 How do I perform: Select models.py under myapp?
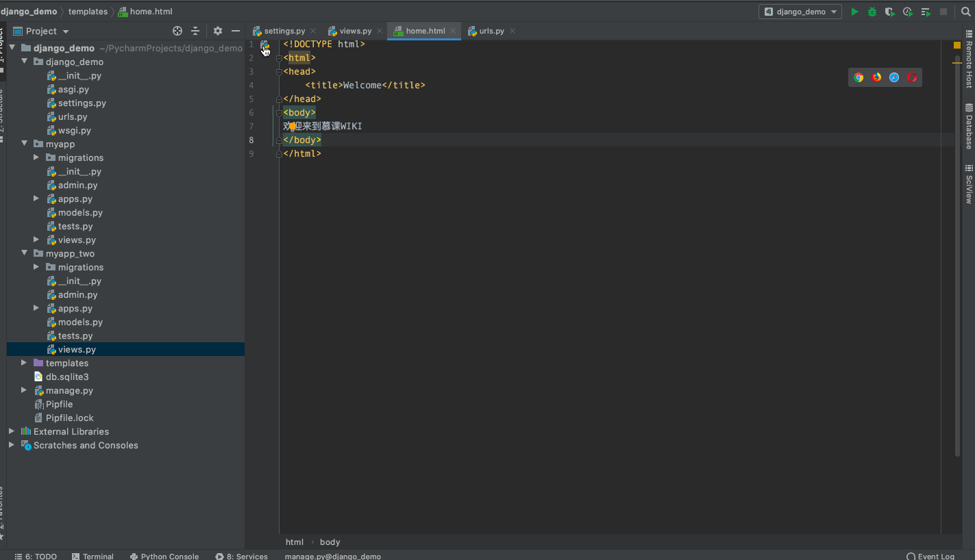(80, 212)
